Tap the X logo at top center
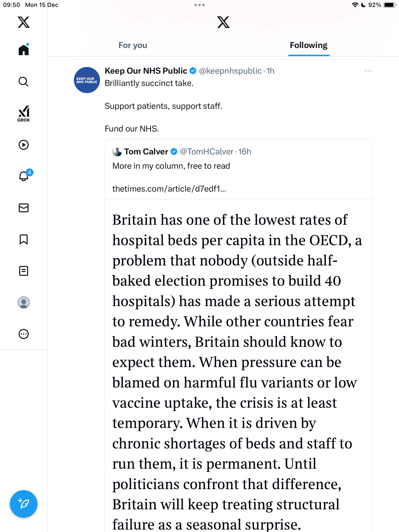 pos(223,22)
